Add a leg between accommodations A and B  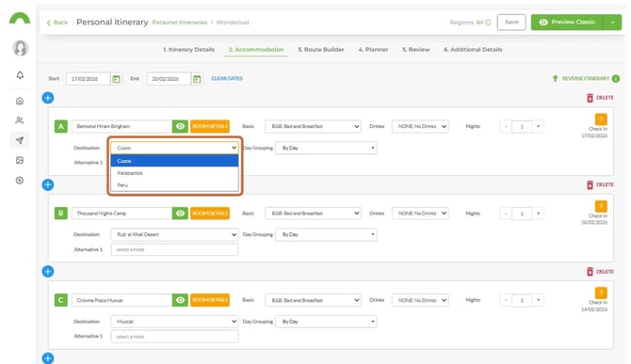48,184
